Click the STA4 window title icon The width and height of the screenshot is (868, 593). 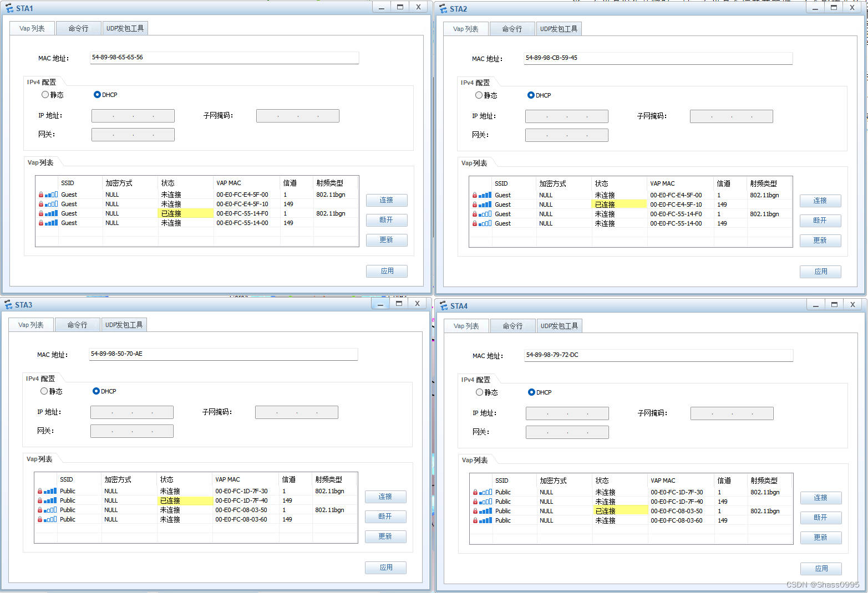tap(443, 306)
